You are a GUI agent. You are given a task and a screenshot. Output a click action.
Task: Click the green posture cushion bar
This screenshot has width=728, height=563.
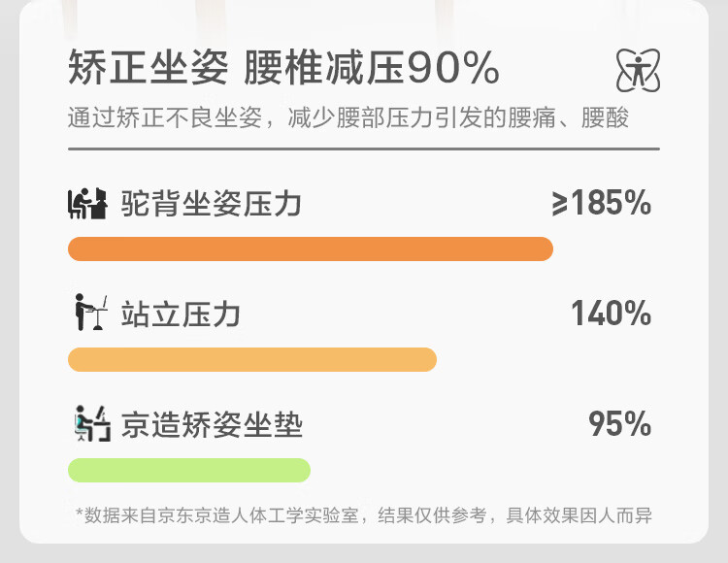189,470
